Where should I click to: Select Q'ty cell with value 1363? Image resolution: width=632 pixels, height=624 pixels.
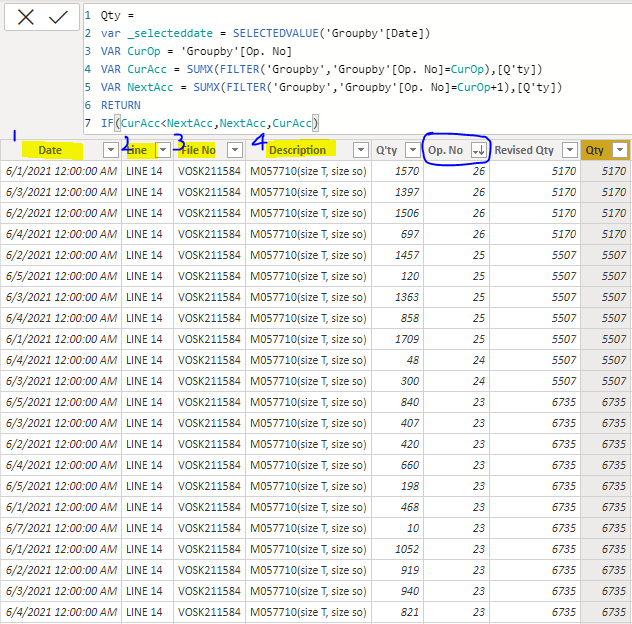point(397,297)
